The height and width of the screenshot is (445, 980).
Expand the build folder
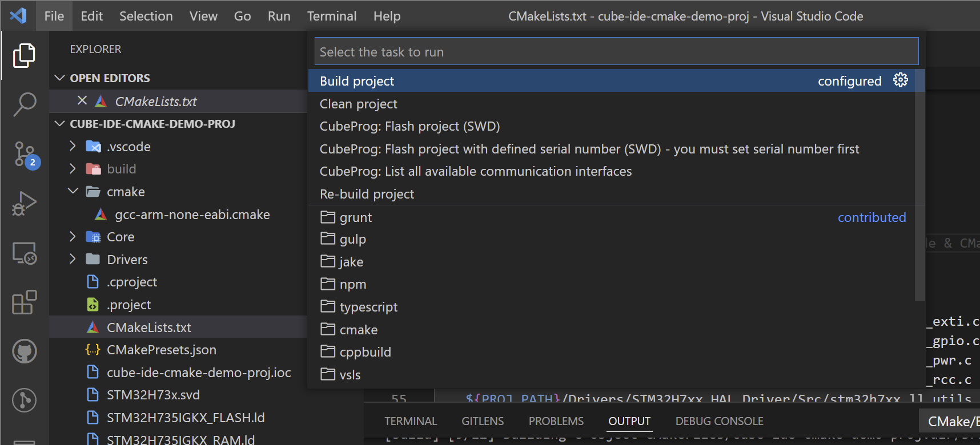73,169
